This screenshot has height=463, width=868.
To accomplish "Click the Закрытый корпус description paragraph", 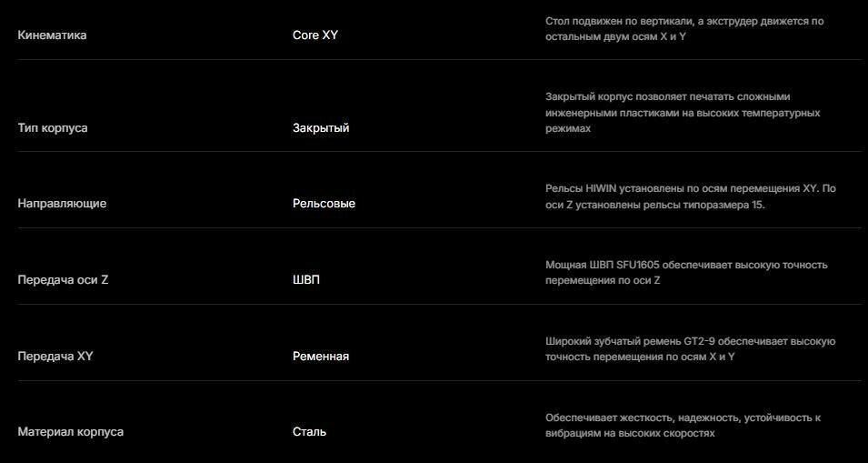I will (683, 113).
